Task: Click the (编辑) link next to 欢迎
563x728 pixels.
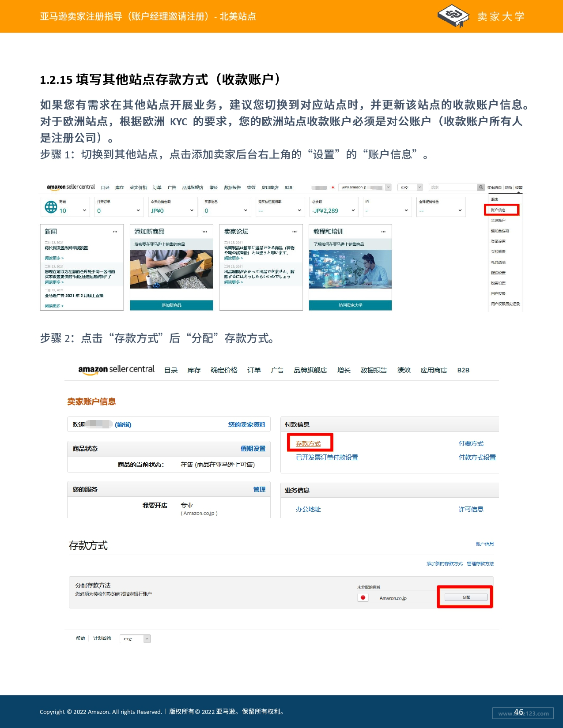Action: tap(123, 424)
